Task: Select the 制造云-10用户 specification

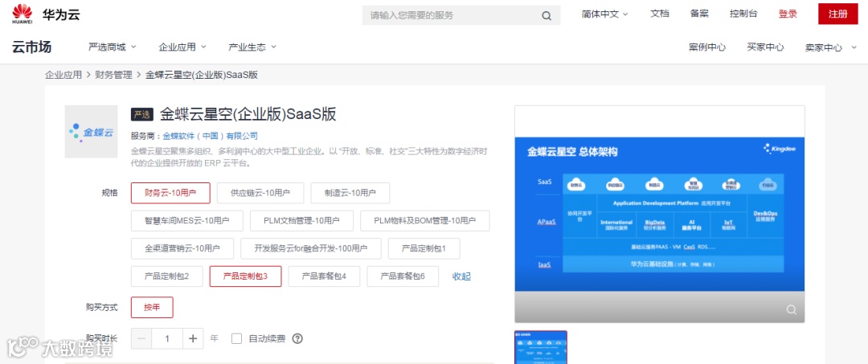Action: tap(350, 193)
